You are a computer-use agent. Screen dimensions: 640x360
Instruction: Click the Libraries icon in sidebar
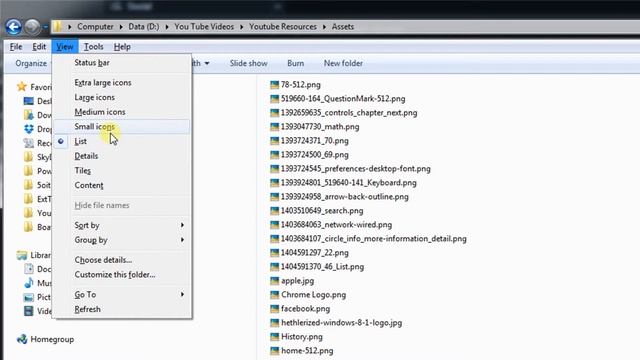22,255
